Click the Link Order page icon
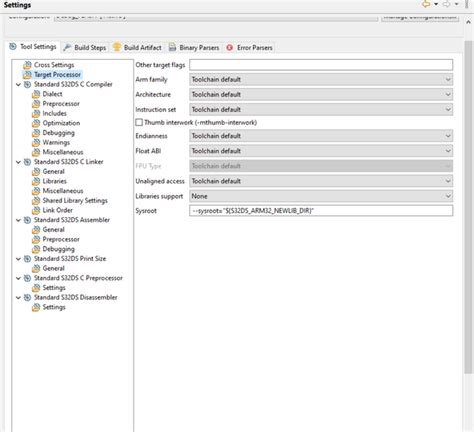This screenshot has width=474, height=432. tap(36, 210)
